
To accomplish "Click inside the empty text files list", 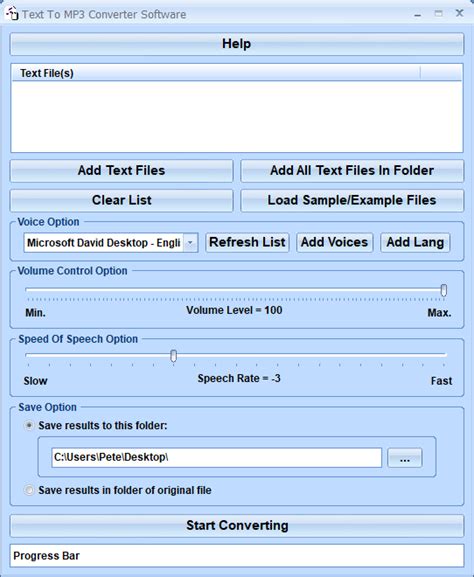I will coord(237,116).
